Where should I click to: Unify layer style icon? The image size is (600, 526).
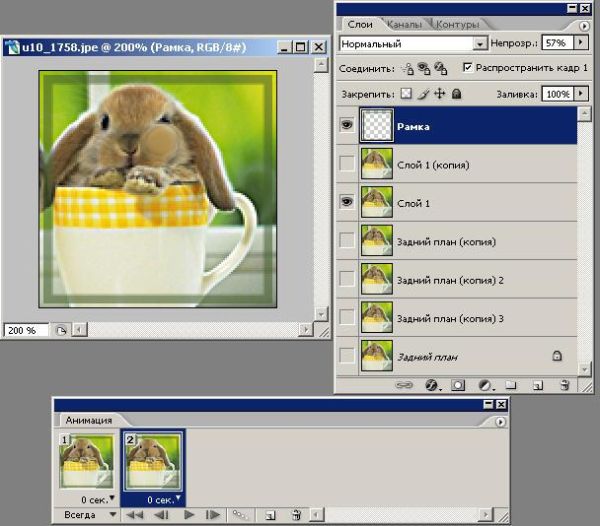441,68
